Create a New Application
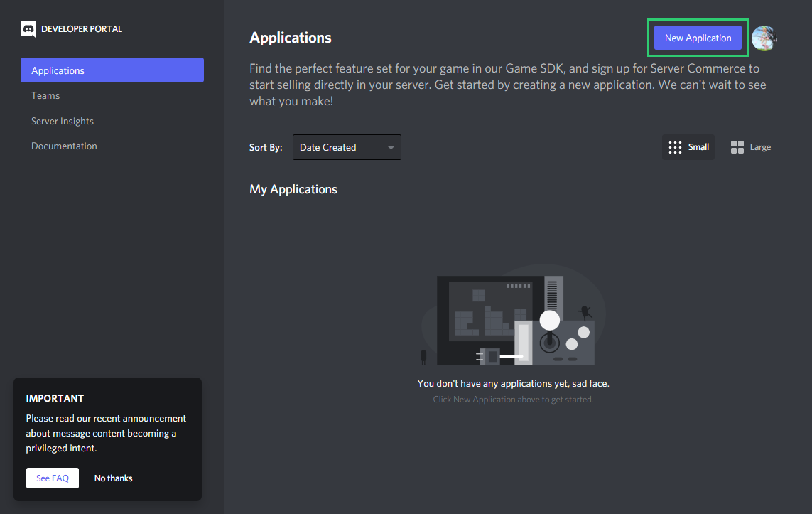Image resolution: width=812 pixels, height=514 pixels. 698,38
